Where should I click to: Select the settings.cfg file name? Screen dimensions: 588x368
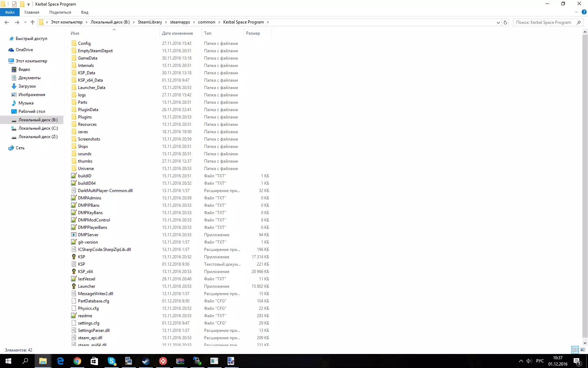tap(89, 323)
